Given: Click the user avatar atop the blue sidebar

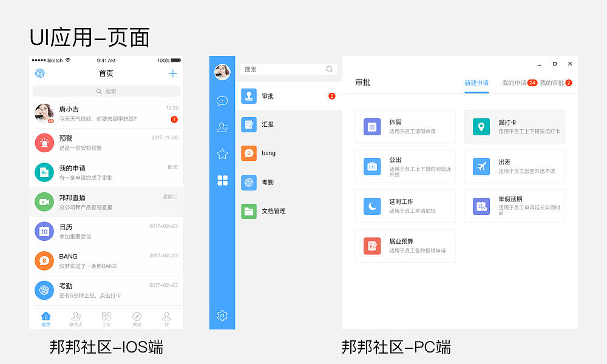Looking at the screenshot, I should [222, 72].
